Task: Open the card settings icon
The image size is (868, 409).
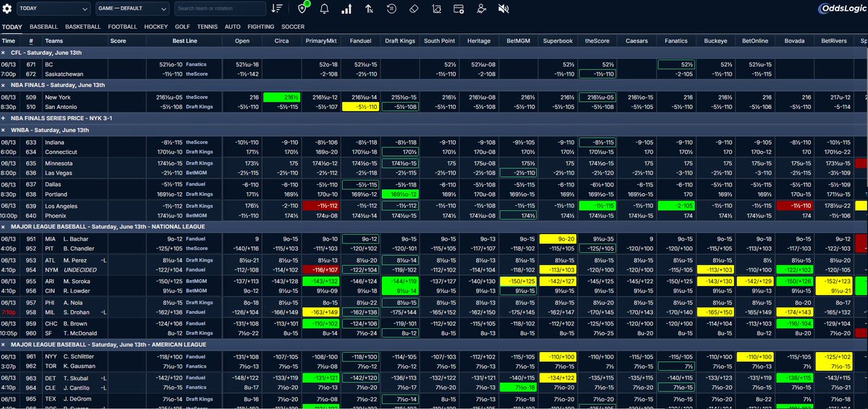Action: (459, 9)
